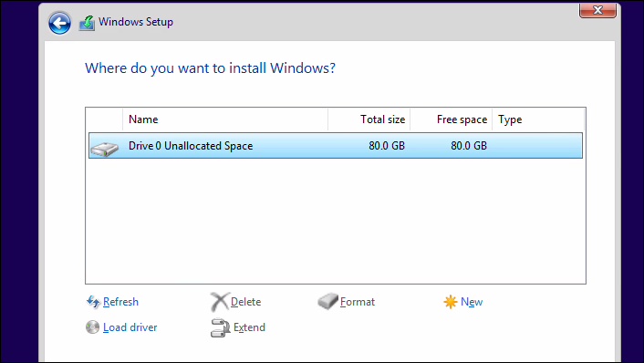Click the hard drive icon for Drive 0

tap(105, 149)
